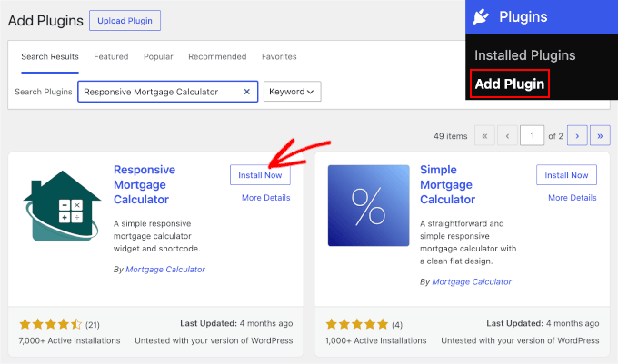618x364 pixels.
Task: Clear the plugin search field with the X icon
Action: [x=246, y=92]
